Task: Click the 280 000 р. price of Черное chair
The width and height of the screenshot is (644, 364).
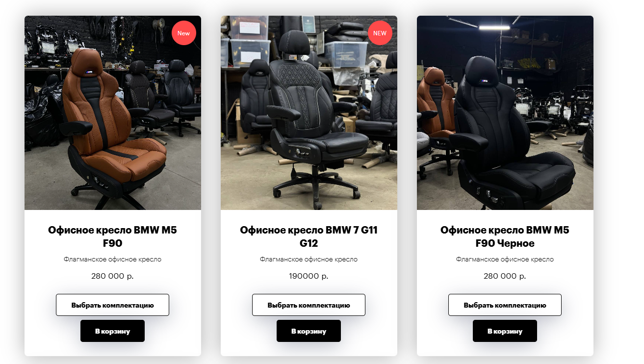Action: click(505, 276)
